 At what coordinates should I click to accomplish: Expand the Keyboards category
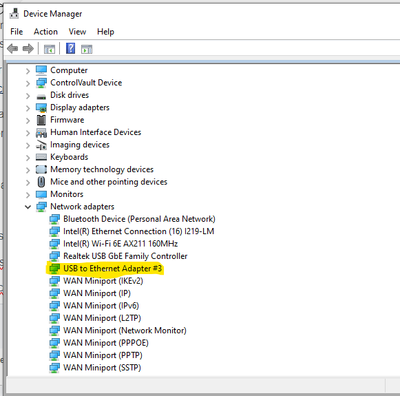28,158
